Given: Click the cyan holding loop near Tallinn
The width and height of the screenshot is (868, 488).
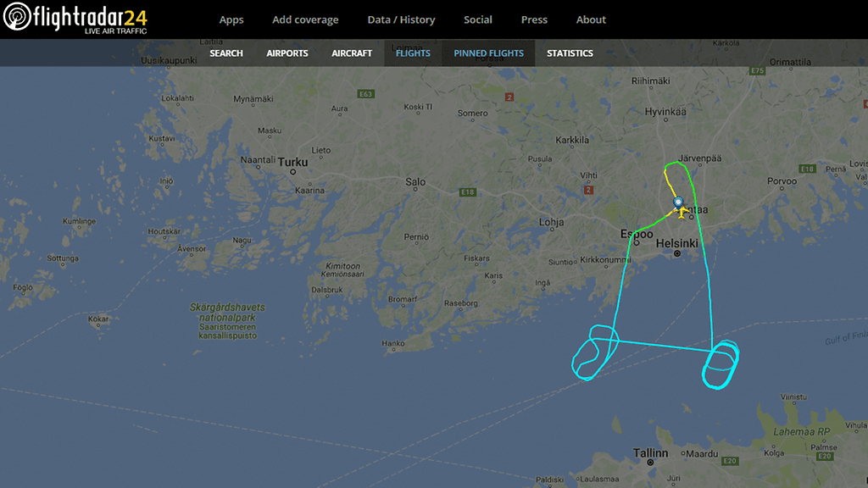Looking at the screenshot, I should pyautogui.click(x=721, y=364).
